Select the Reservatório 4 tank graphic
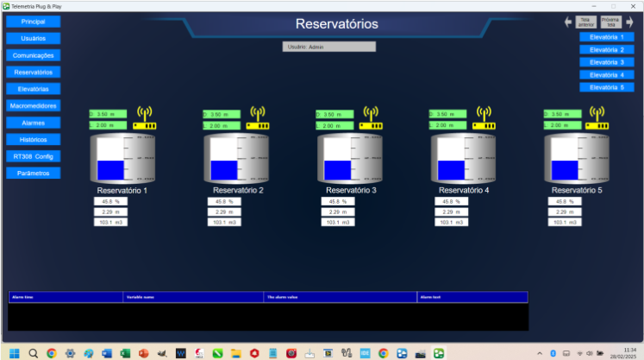This screenshot has height=360, width=644. (462, 159)
